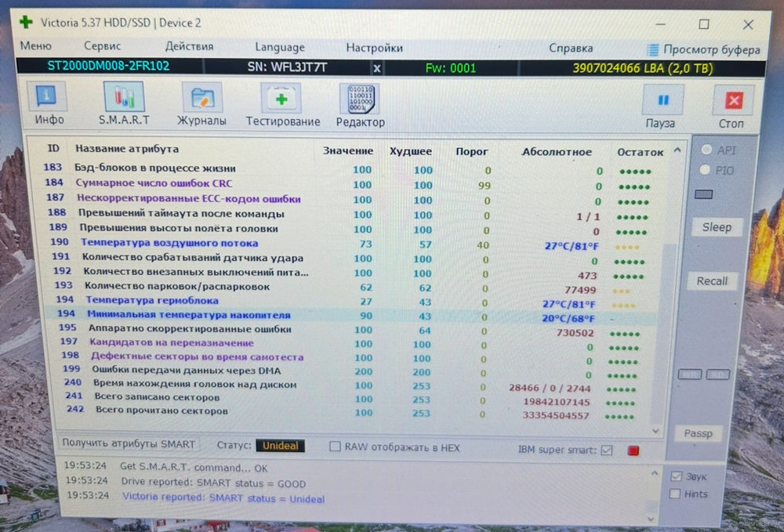Click the SMART table scroll-down arrow
Screen dimensions: 784x532
(x=656, y=431)
